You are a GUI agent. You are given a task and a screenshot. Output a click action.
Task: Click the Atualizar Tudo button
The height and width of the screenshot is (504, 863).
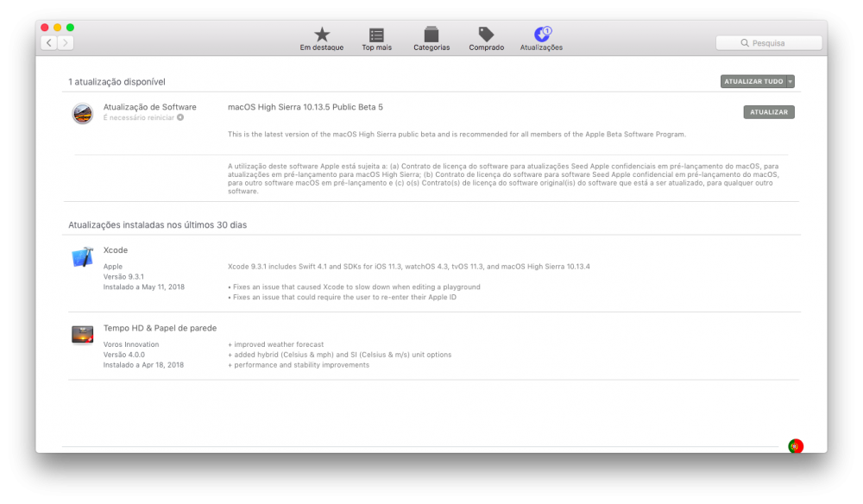point(753,81)
